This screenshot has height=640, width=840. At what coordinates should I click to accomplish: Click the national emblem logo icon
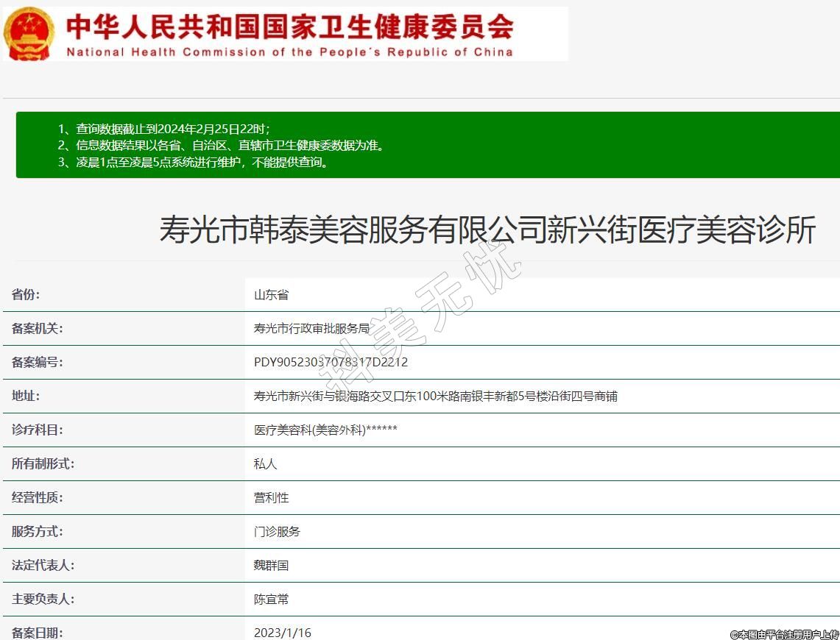tap(29, 34)
